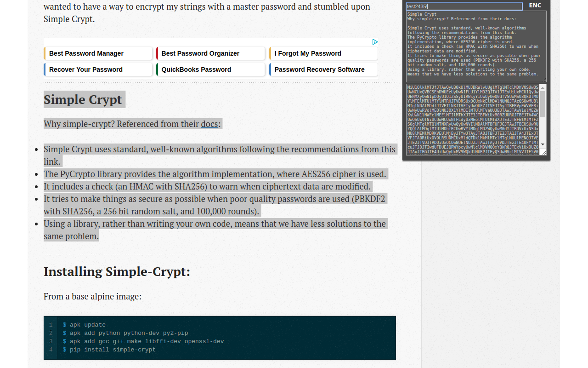Screen dimensions: 588x368
Task: Open the Best Password Manager ad link
Action: tap(98, 53)
